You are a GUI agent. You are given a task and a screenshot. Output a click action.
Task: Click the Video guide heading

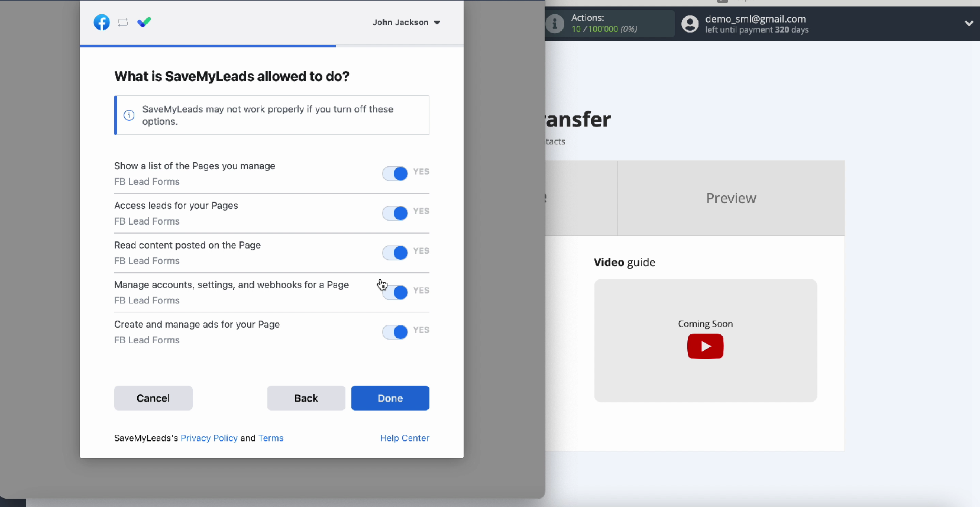click(625, 262)
